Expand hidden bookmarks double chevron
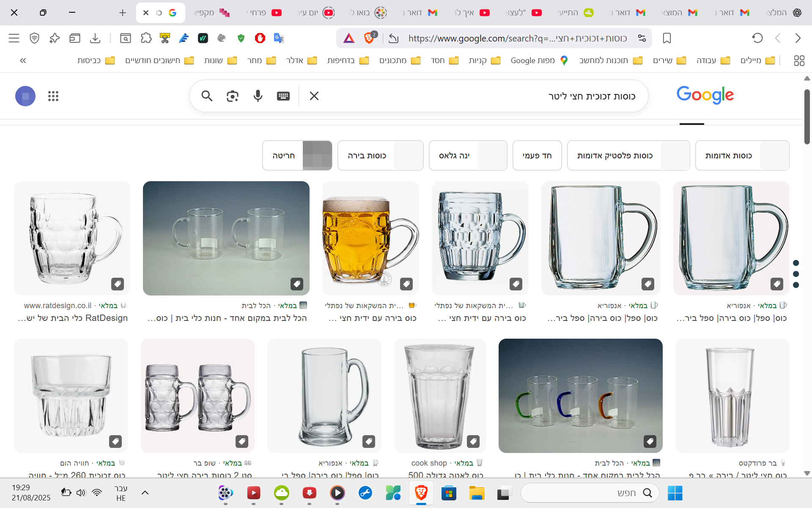Viewport: 812px width, 508px height. pyautogui.click(x=23, y=61)
